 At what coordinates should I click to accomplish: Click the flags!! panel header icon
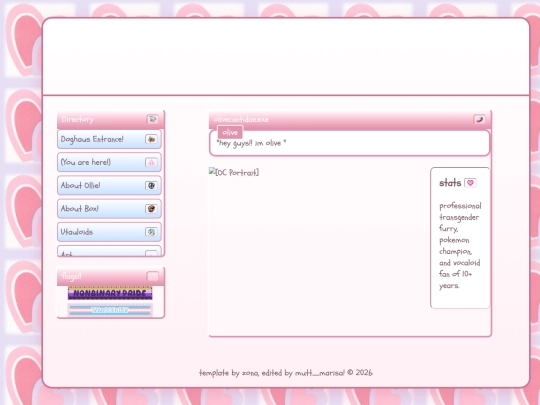[x=153, y=276]
